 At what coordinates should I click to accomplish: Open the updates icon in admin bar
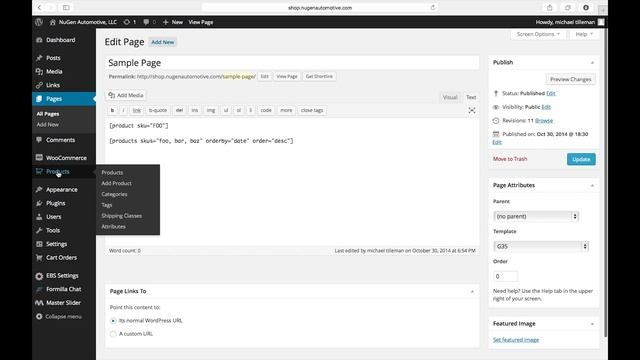click(127, 22)
